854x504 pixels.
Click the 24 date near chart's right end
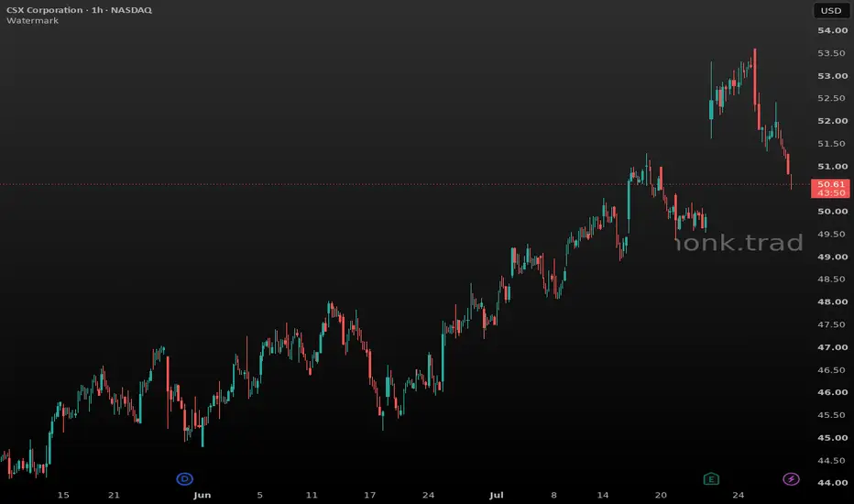738,495
